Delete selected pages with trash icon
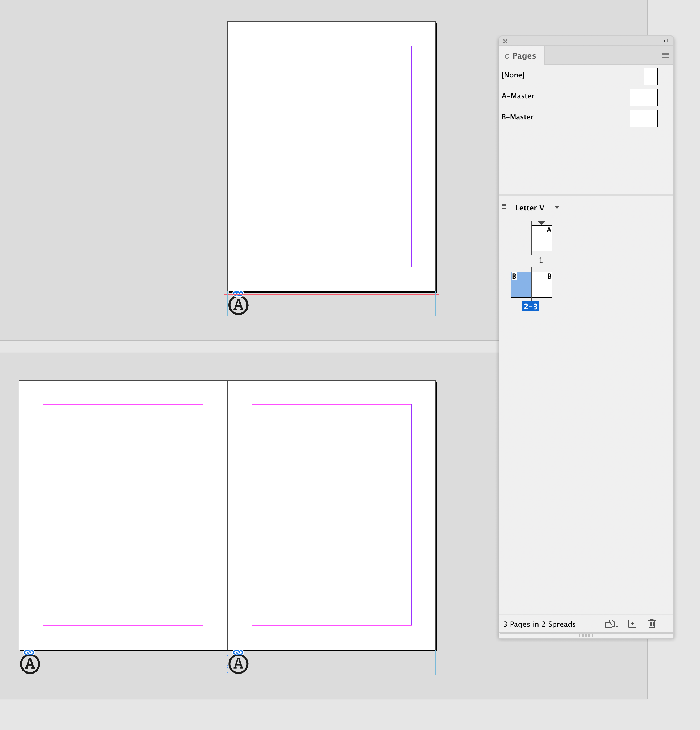The image size is (700, 730). pos(651,624)
